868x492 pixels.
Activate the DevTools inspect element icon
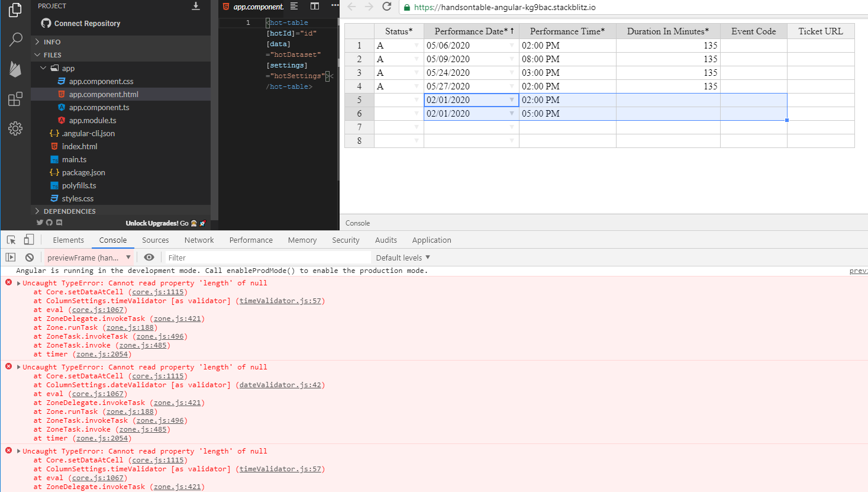coord(11,240)
